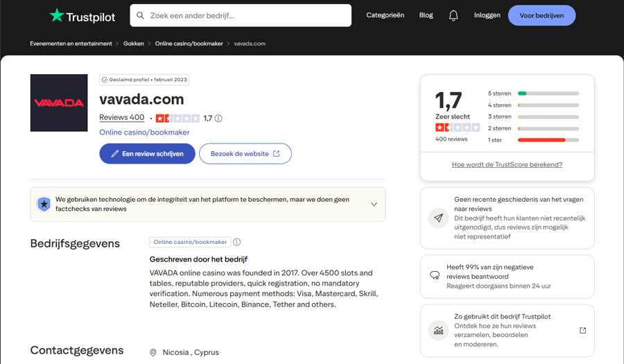The image size is (624, 364).
Task: Expand the platform integrity notice chevron
Action: click(x=374, y=204)
